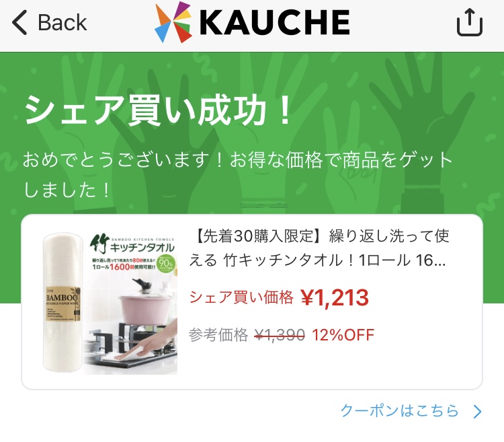Open the bamboo kitchen towel product image

(110, 302)
